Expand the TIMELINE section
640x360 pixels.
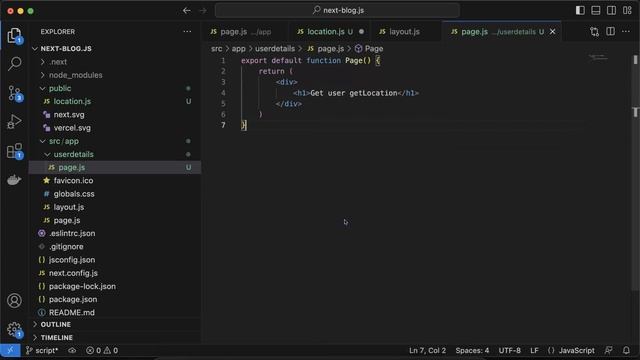115,338
